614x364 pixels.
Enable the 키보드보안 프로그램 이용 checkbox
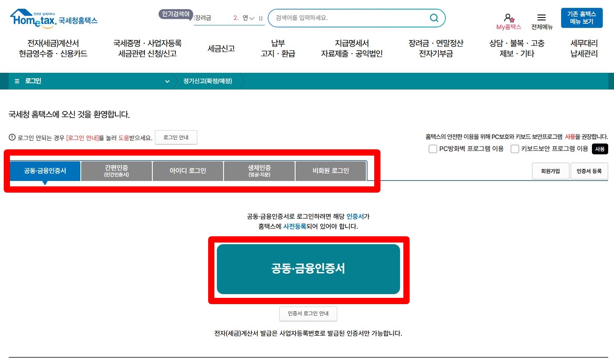[515, 149]
